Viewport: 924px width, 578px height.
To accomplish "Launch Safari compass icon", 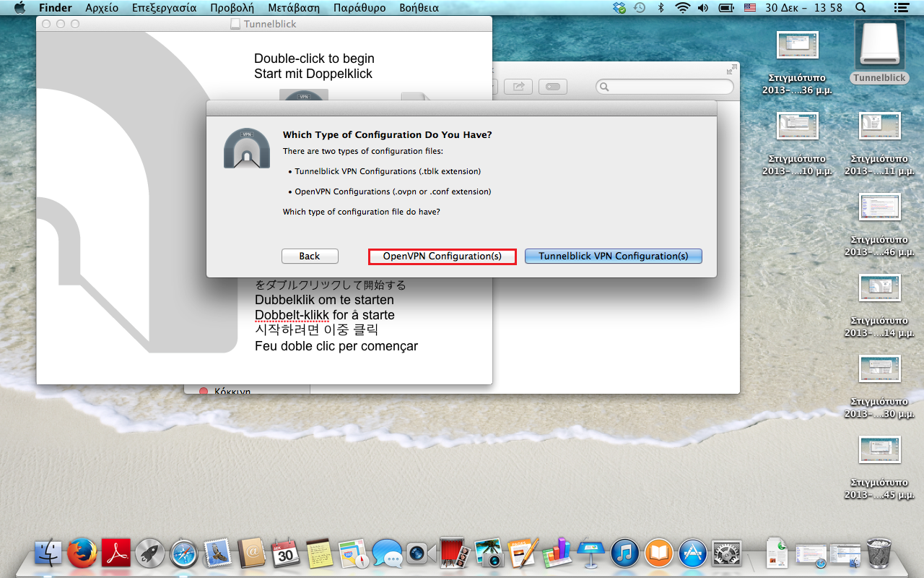I will 183,554.
